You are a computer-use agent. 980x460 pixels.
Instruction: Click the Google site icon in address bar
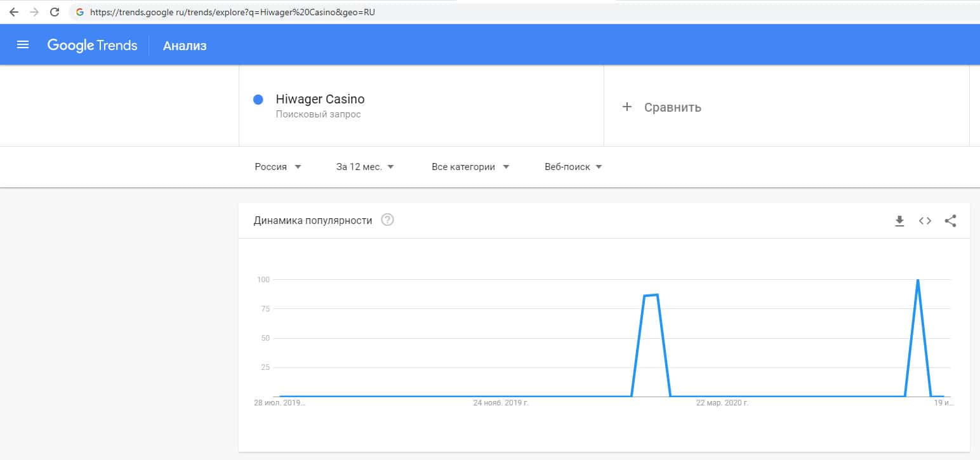click(x=79, y=12)
